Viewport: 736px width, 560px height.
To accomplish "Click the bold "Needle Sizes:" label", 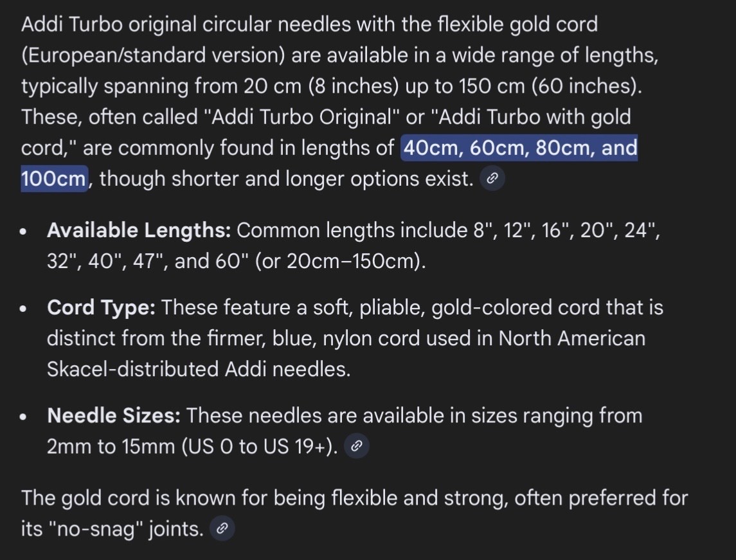I will (114, 416).
